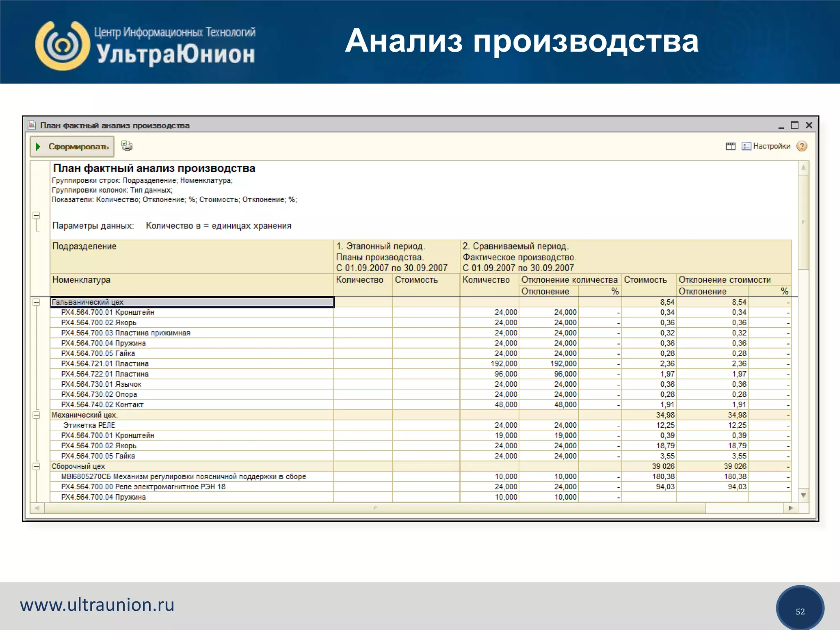Click the УльтраЮнион logo
840x630 pixels.
[x=145, y=46]
